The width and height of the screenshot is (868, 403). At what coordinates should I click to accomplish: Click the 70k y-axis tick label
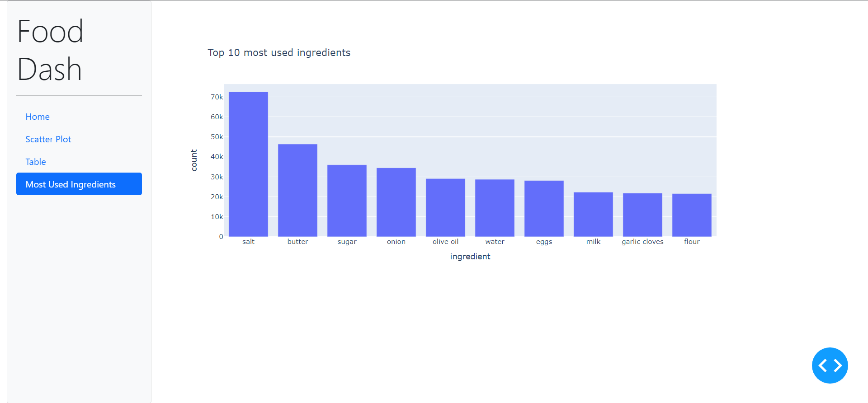tap(217, 97)
